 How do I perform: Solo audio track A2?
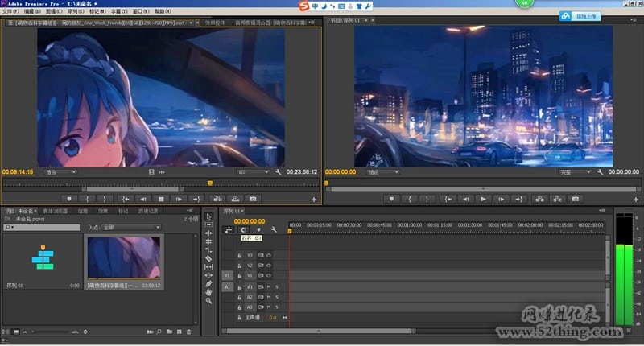277,297
